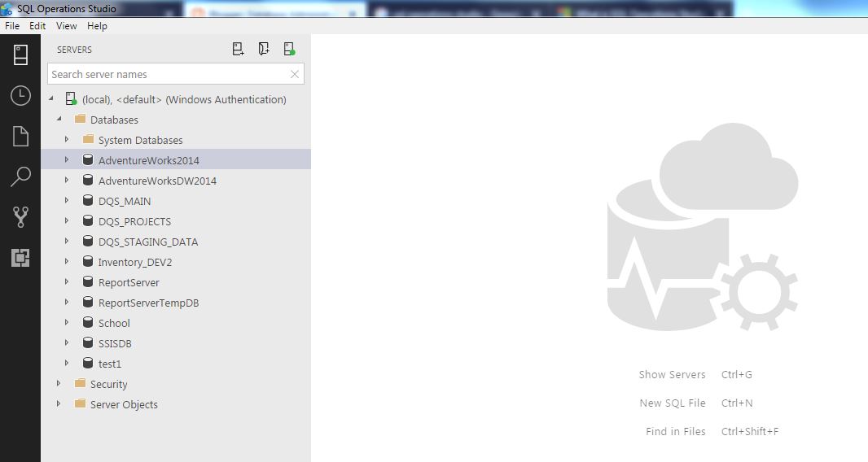868x462 pixels.
Task: Click the DQS_PROJECTS database icon
Action: point(87,220)
